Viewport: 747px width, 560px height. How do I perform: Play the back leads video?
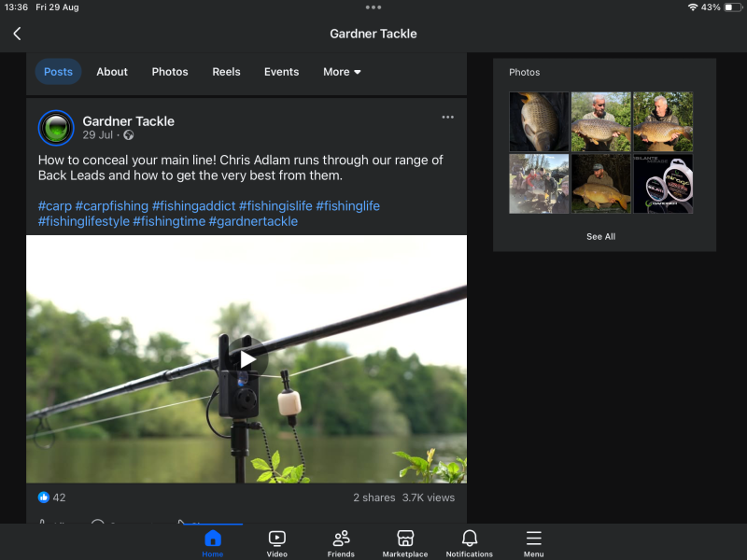(247, 359)
